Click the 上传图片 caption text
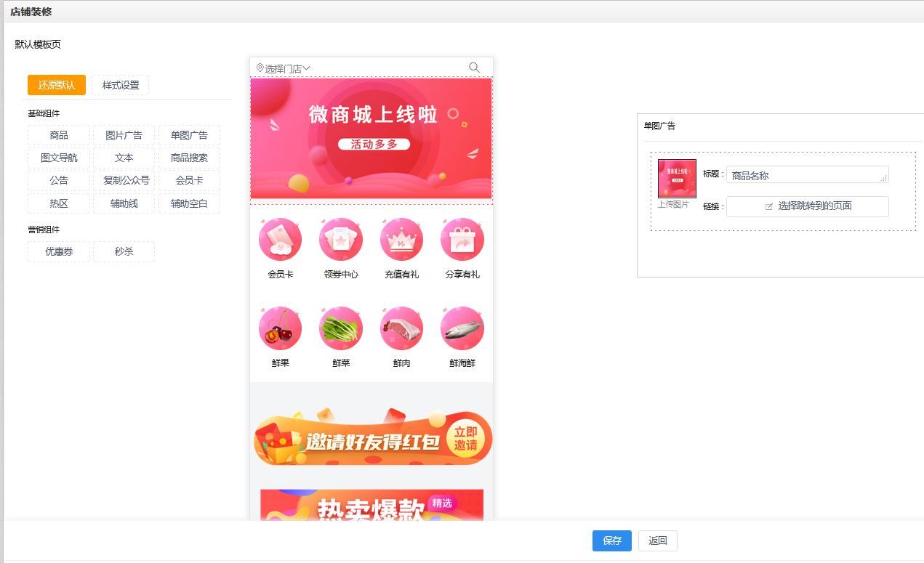This screenshot has width=924, height=563. [x=673, y=204]
